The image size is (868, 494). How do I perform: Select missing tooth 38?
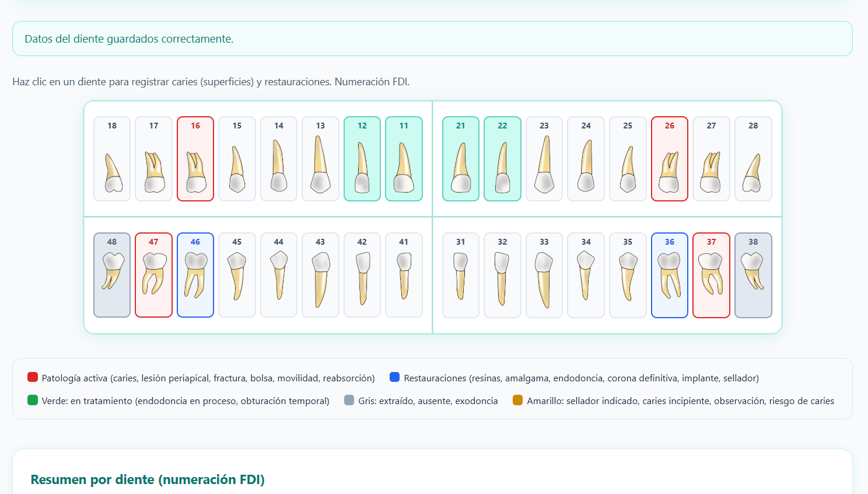[753, 275]
